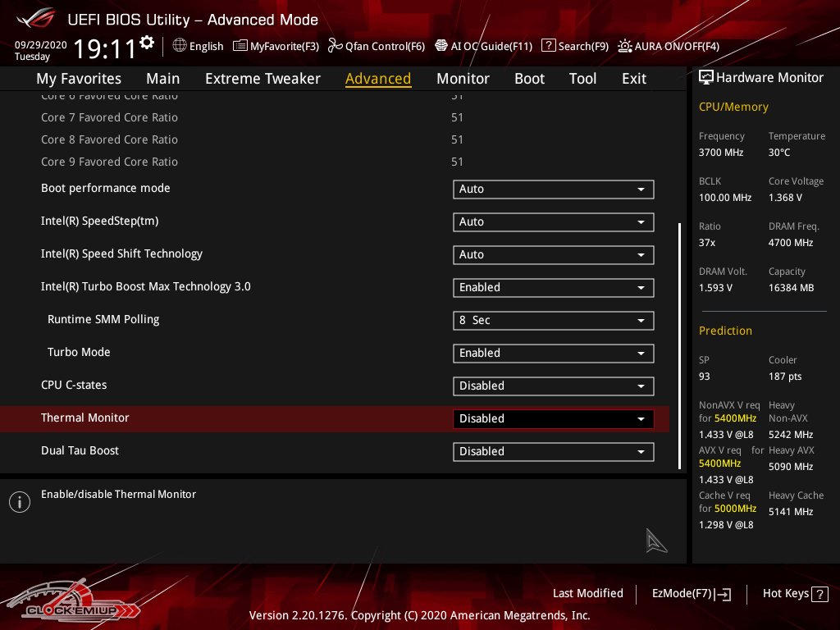Open the Thermal Monitor dropdown

coord(553,418)
